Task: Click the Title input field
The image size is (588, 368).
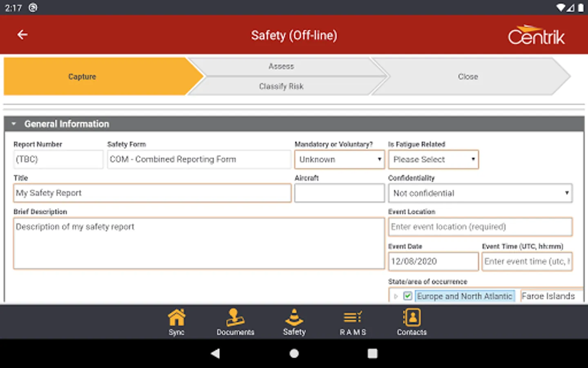Action: click(x=152, y=193)
